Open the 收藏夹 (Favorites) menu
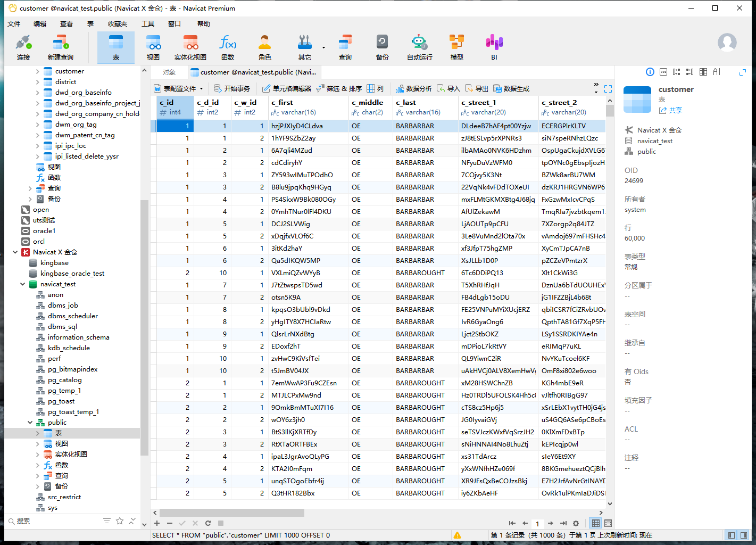 (118, 23)
